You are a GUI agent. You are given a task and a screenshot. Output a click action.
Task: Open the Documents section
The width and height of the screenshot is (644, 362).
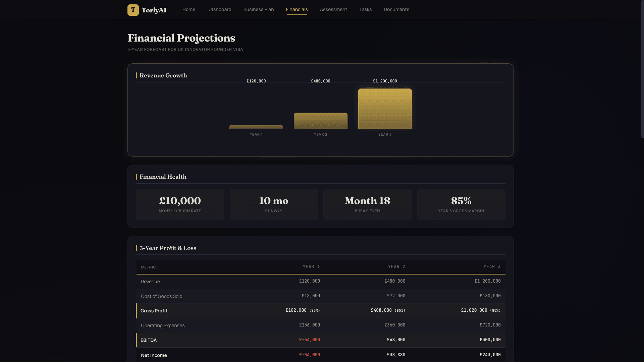[x=396, y=9]
